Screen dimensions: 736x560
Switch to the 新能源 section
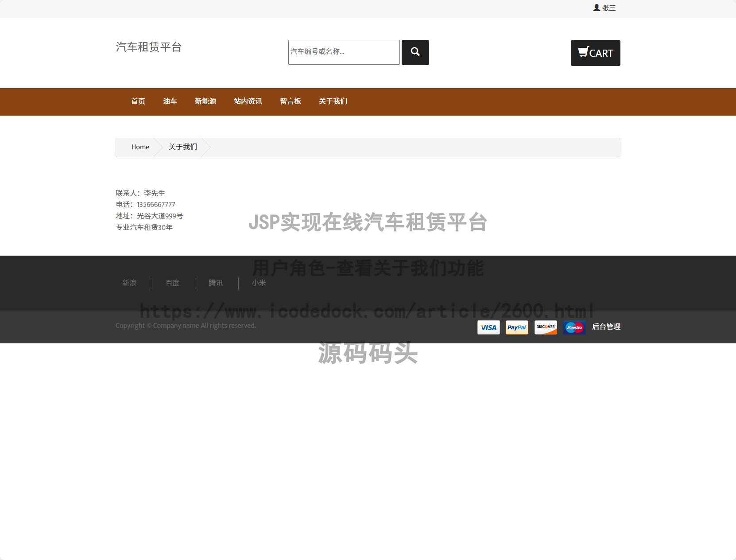click(205, 101)
